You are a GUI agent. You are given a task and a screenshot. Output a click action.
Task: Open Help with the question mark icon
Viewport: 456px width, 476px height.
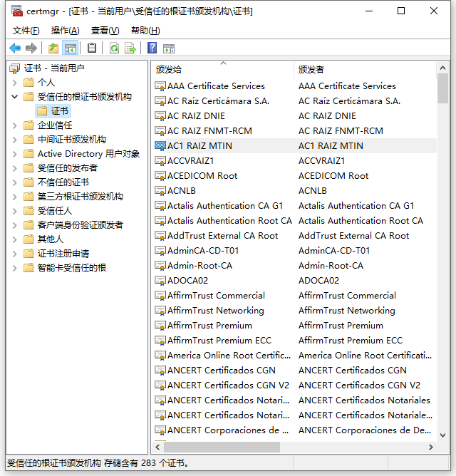[x=152, y=48]
